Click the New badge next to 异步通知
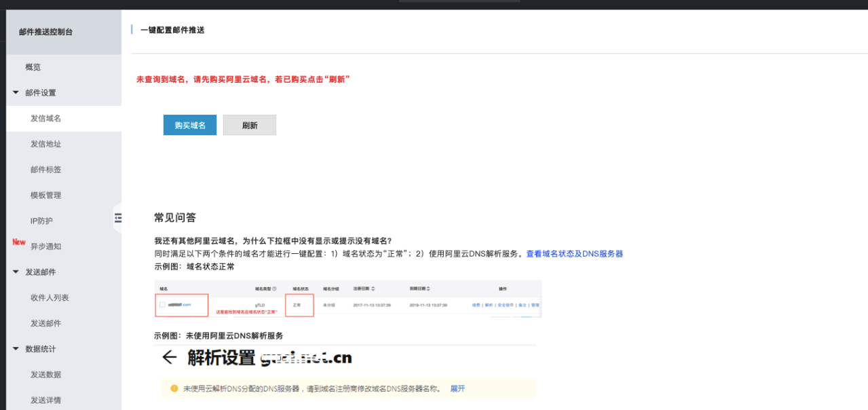The height and width of the screenshot is (410, 868). [18, 242]
